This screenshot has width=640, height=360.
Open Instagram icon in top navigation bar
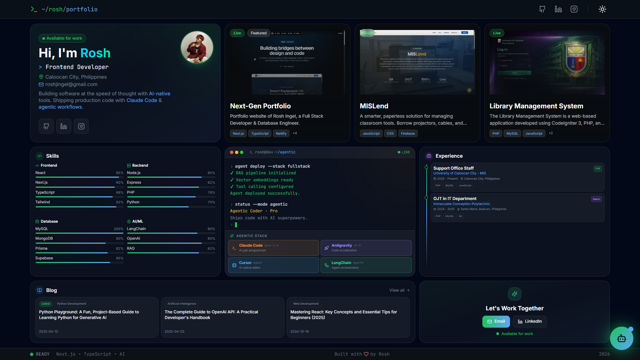click(574, 9)
